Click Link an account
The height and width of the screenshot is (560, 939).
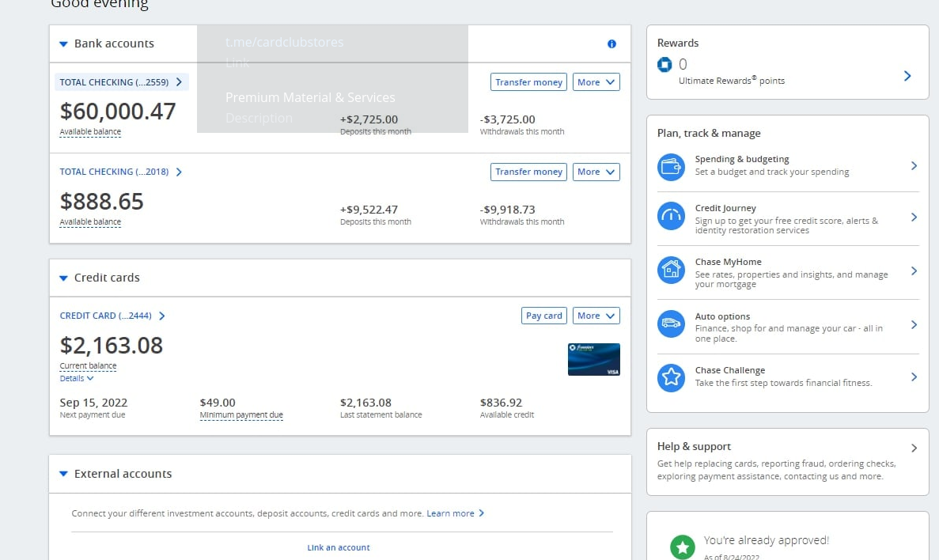[x=339, y=547]
